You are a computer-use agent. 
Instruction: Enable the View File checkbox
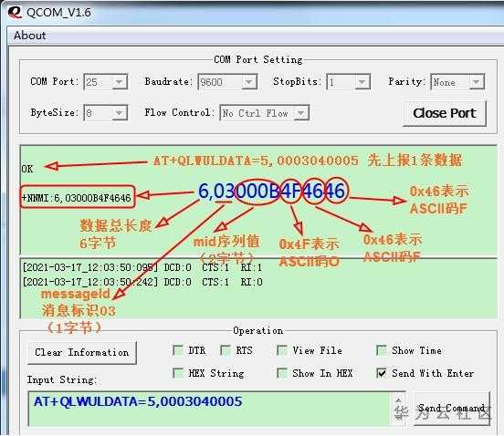point(282,350)
